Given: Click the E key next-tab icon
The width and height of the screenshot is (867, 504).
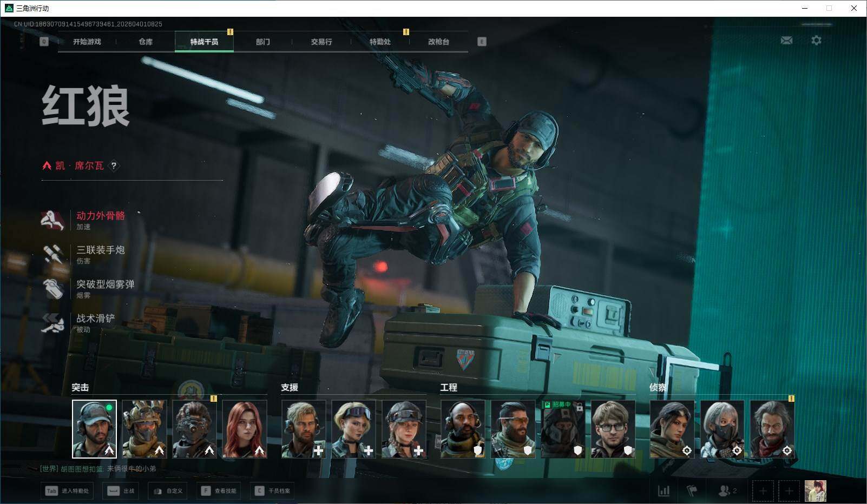Looking at the screenshot, I should (x=482, y=42).
